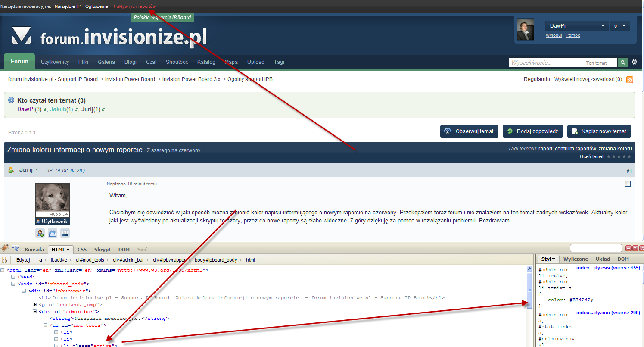The image size is (644, 347).
Task: Toggle the inspect element pointer in Firebug
Action: click(x=16, y=247)
